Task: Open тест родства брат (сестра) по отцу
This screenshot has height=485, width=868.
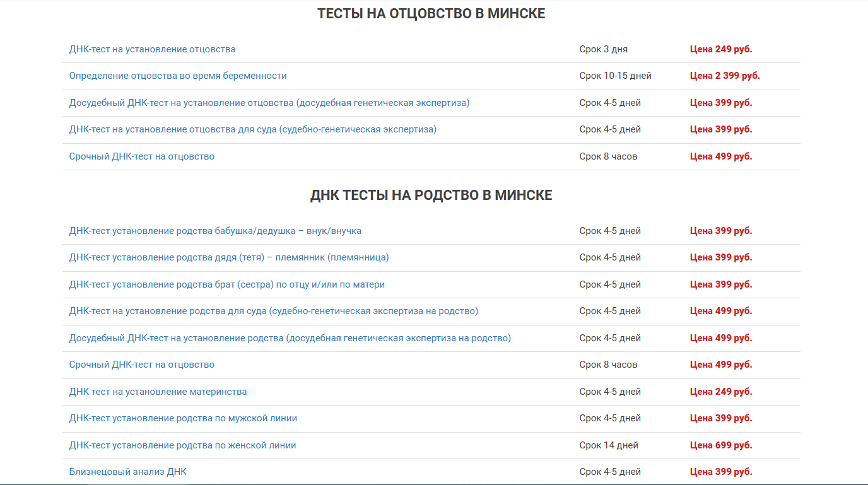Action: [x=226, y=284]
